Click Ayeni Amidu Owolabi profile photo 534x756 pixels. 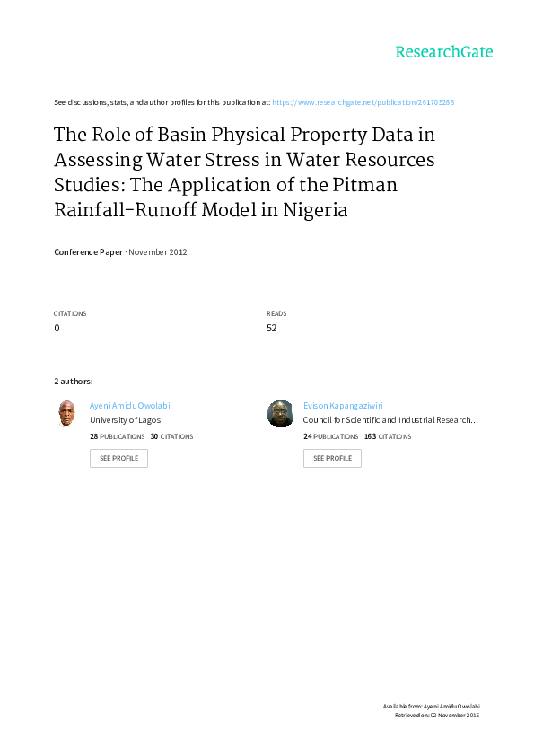66,414
